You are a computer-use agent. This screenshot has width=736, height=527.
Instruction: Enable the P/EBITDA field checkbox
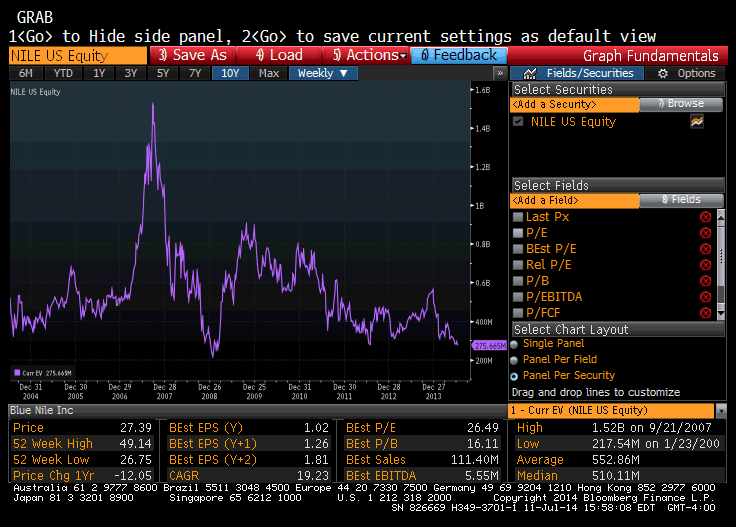[518, 297]
